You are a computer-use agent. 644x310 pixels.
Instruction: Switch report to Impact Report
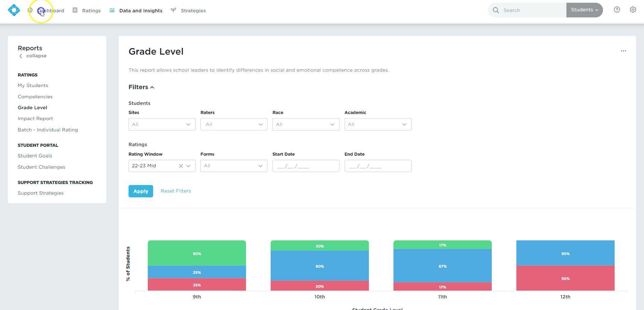point(35,118)
